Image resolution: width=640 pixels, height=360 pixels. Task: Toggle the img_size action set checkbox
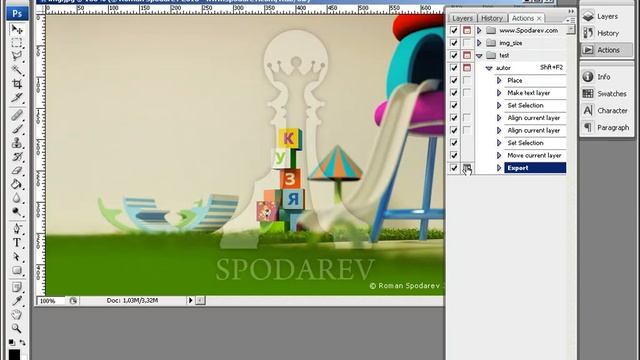coord(453,43)
